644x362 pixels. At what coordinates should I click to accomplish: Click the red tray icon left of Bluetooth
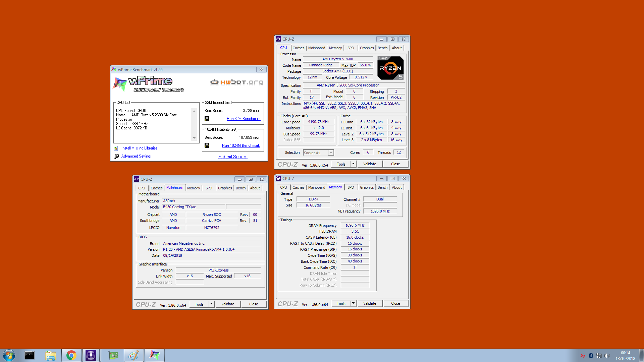pyautogui.click(x=583, y=356)
